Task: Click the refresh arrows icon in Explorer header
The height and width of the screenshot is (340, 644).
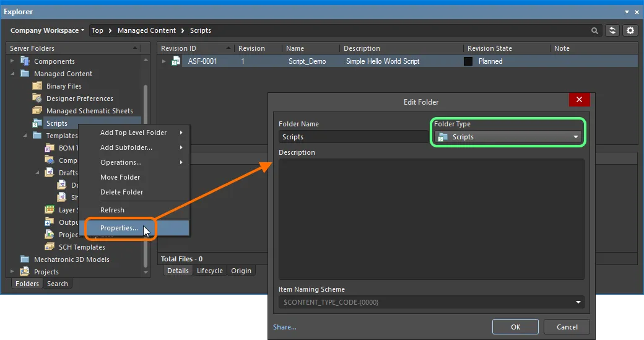Action: pyautogui.click(x=612, y=30)
